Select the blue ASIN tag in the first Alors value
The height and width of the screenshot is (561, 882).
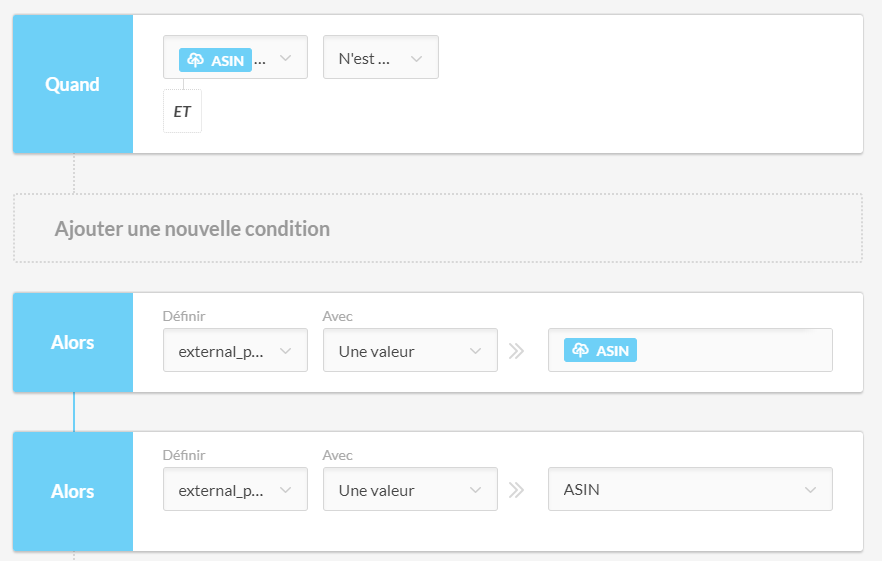tap(601, 350)
